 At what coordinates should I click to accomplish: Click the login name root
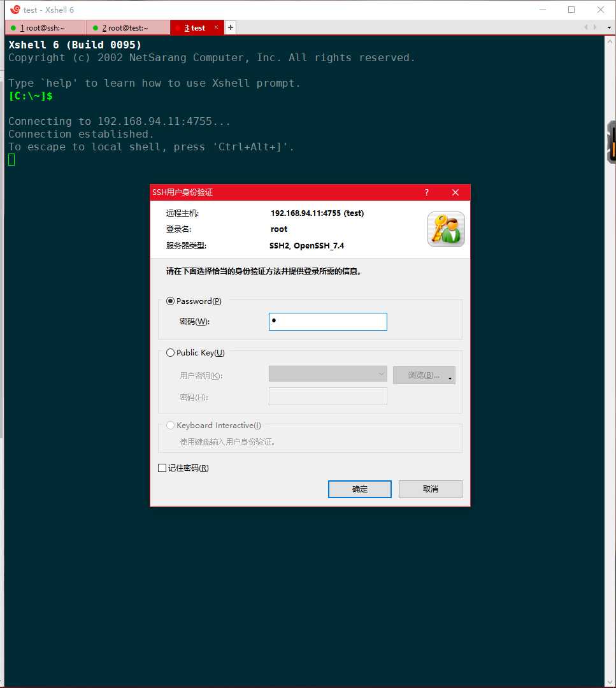(279, 229)
